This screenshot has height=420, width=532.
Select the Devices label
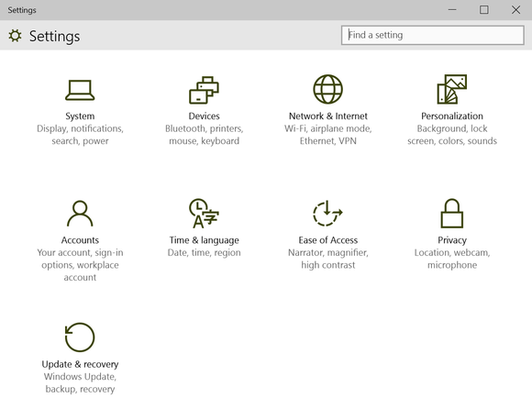[204, 116]
